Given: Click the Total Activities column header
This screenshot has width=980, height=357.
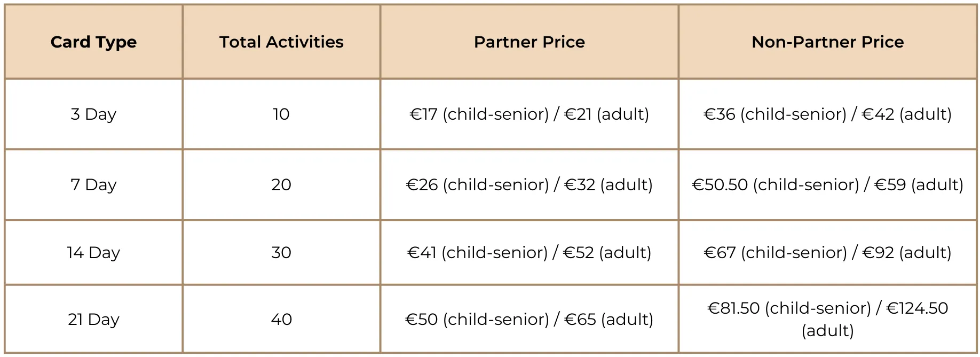Looking at the screenshot, I should click(281, 42).
